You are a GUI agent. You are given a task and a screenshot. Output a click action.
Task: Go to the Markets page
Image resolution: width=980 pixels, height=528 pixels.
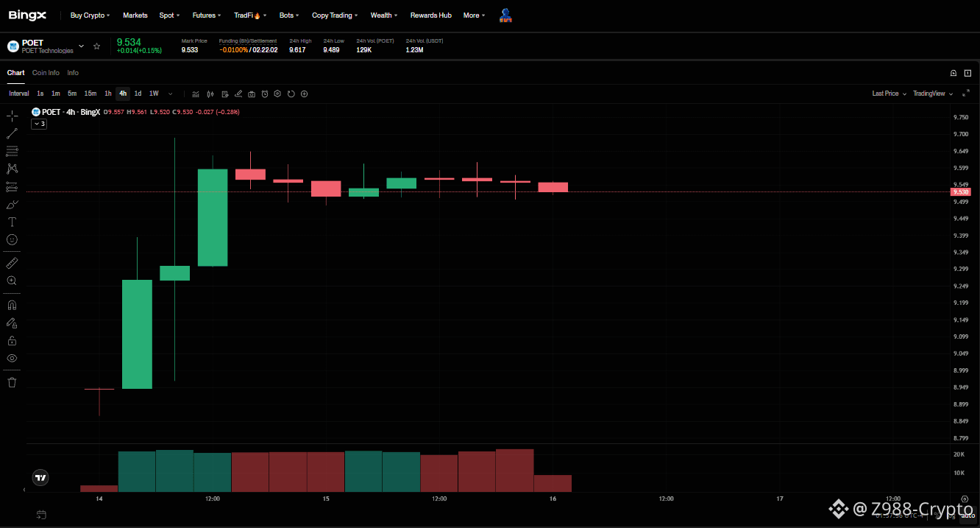(135, 15)
